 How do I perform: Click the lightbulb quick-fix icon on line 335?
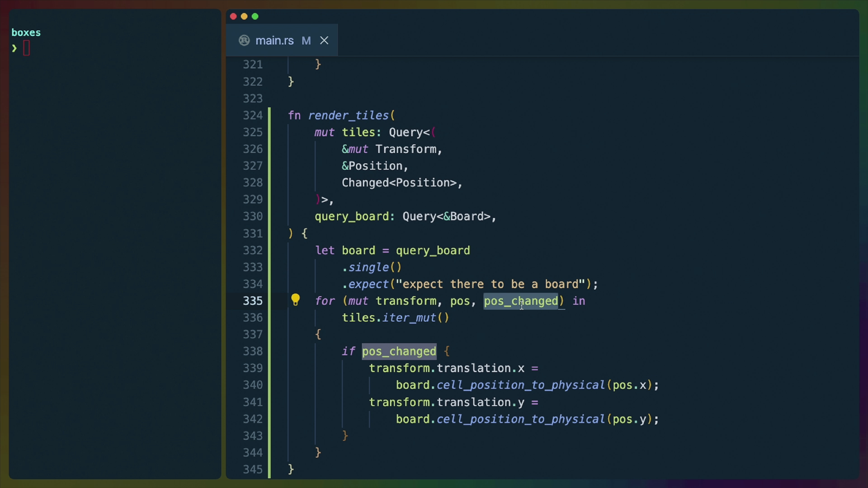click(296, 300)
